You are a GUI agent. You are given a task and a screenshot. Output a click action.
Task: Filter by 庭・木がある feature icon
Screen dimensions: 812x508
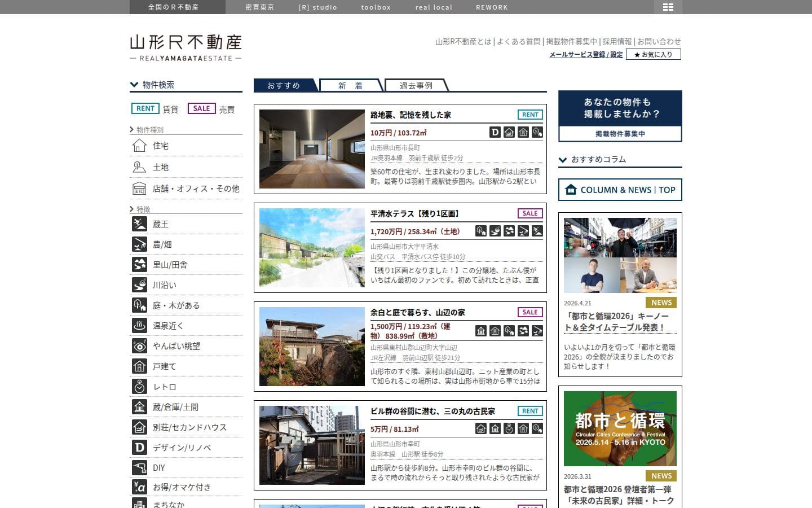(139, 305)
